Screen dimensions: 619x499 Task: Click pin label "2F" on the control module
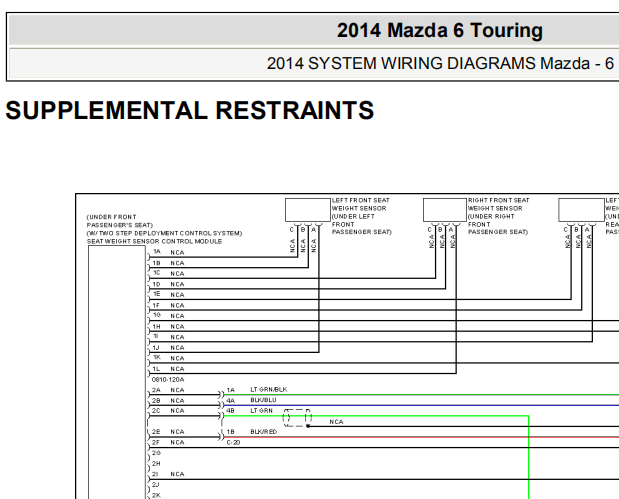(156, 443)
